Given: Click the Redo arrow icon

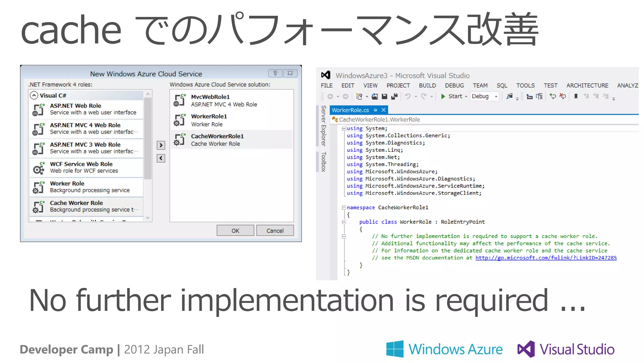Looking at the screenshot, I should pos(424,97).
